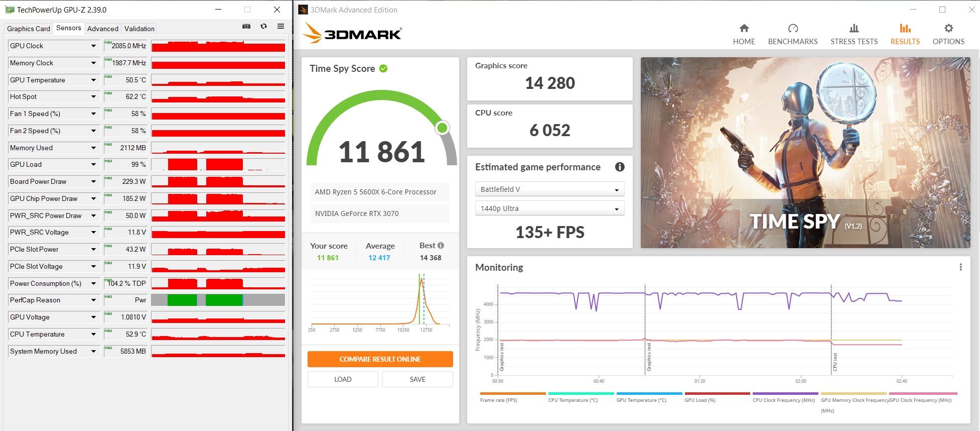Screen dimensions: 980x431
Task: Expand the Hot Spot sensor dropdown
Action: click(x=93, y=97)
